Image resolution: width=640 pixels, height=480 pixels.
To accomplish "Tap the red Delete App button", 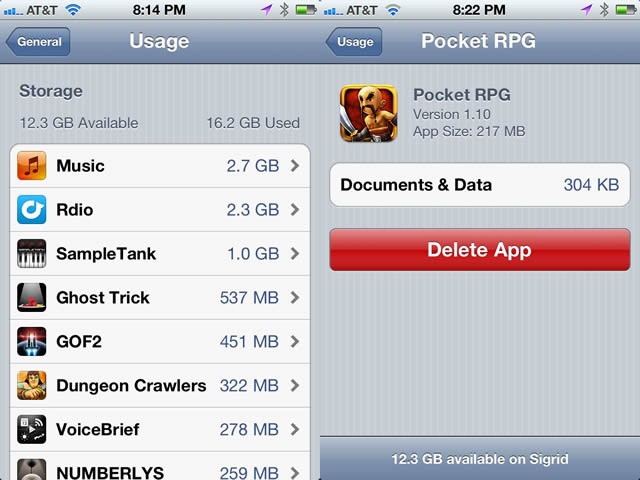I will 480,250.
